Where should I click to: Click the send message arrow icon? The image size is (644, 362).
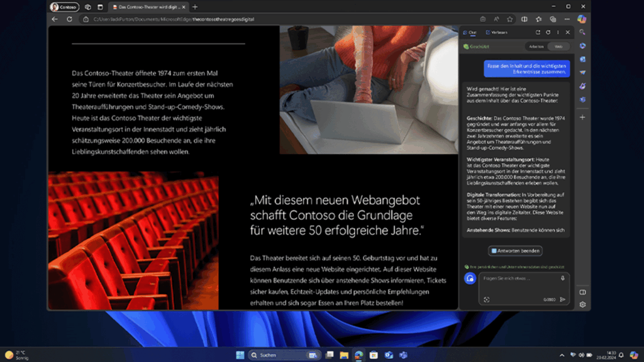coord(563,300)
